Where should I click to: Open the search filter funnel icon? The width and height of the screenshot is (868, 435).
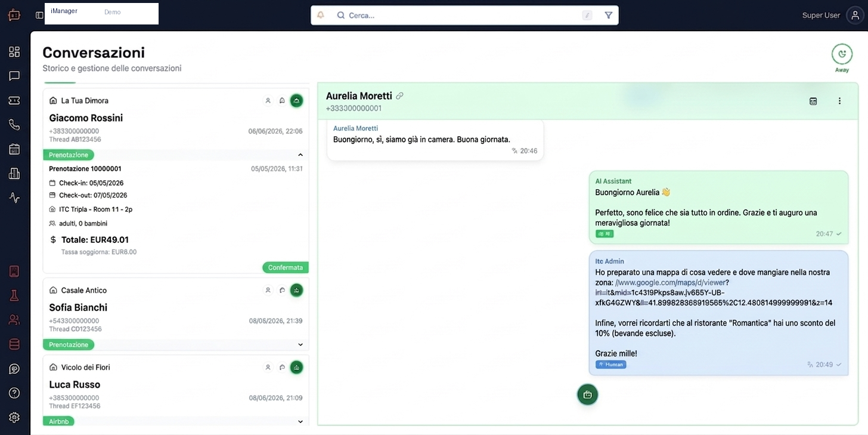608,15
